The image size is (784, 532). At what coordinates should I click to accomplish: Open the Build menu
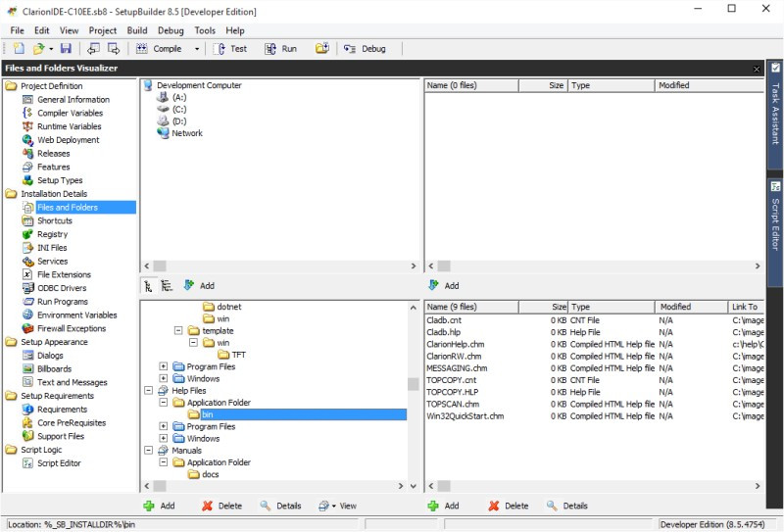coord(137,30)
